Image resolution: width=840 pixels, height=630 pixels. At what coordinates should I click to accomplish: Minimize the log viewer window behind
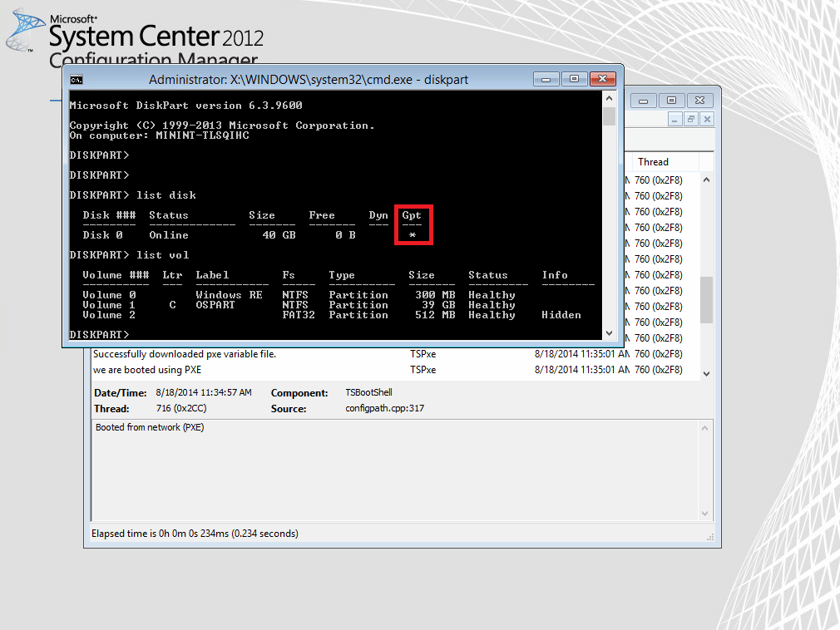644,101
